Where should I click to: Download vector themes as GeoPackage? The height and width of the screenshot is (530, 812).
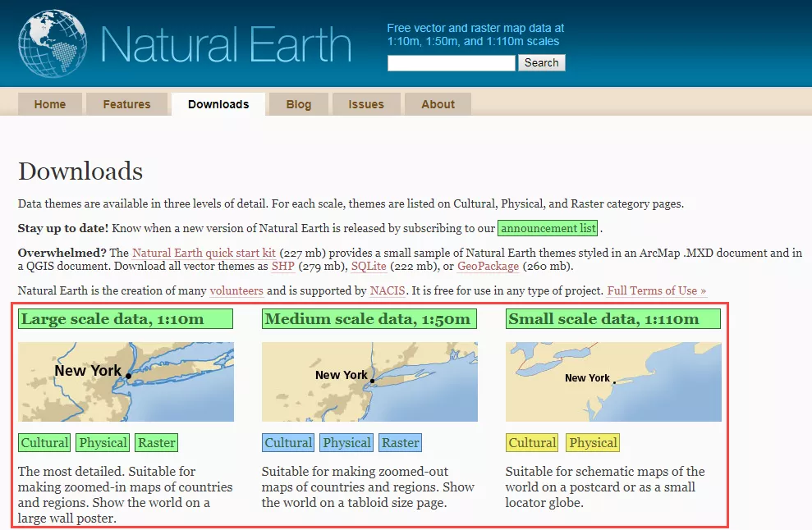pos(488,266)
